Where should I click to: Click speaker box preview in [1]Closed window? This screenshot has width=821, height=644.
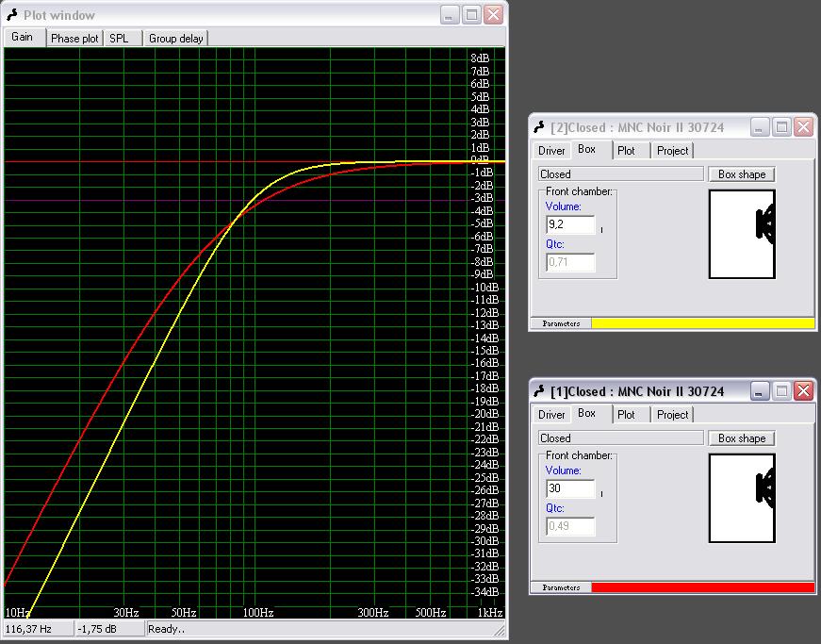[x=742, y=498]
